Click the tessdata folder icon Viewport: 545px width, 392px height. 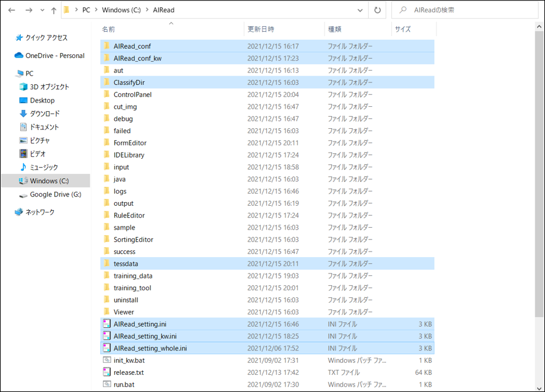pos(107,263)
